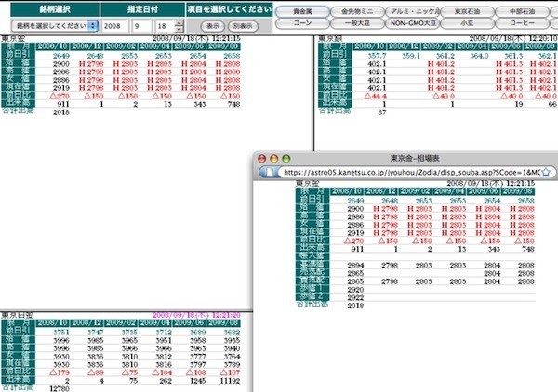
Task: Increase the day with the stepper up arrow
Action: pos(179,22)
